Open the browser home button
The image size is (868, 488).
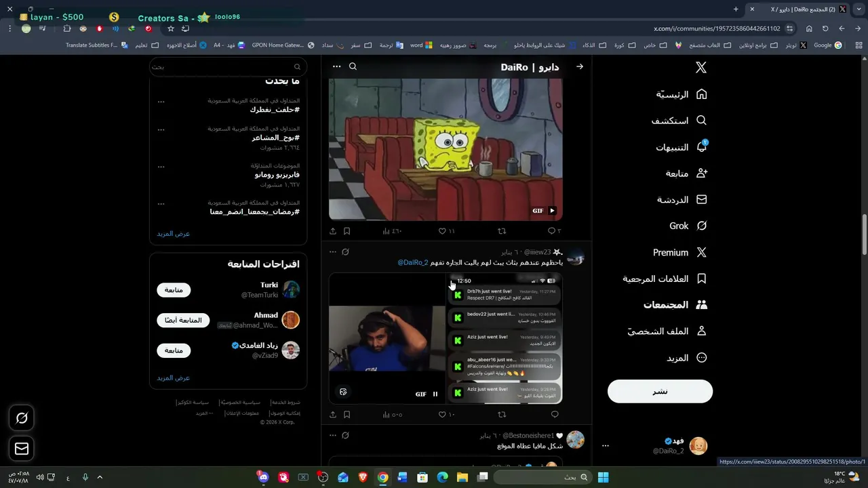tap(809, 28)
